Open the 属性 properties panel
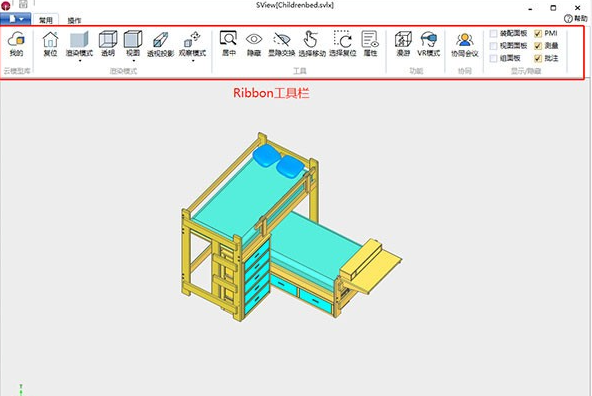Viewport: 592px width, 396px height. click(x=370, y=44)
